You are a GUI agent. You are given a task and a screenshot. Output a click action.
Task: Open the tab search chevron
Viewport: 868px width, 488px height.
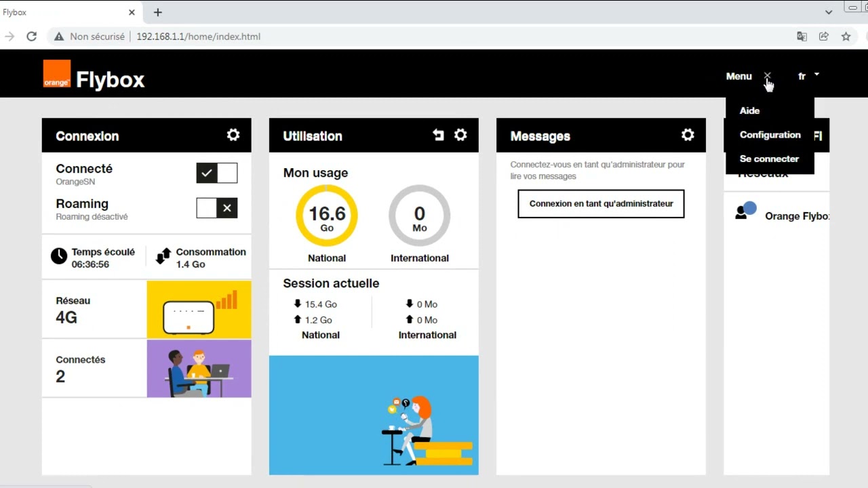[829, 12]
